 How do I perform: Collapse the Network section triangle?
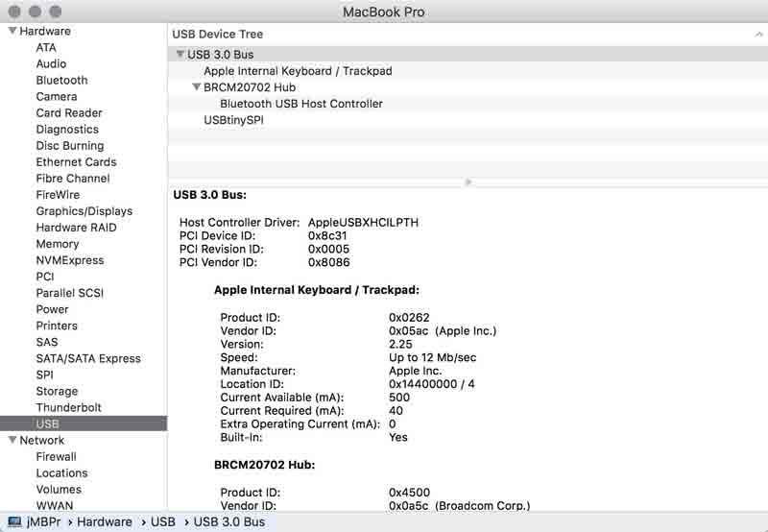[12, 440]
